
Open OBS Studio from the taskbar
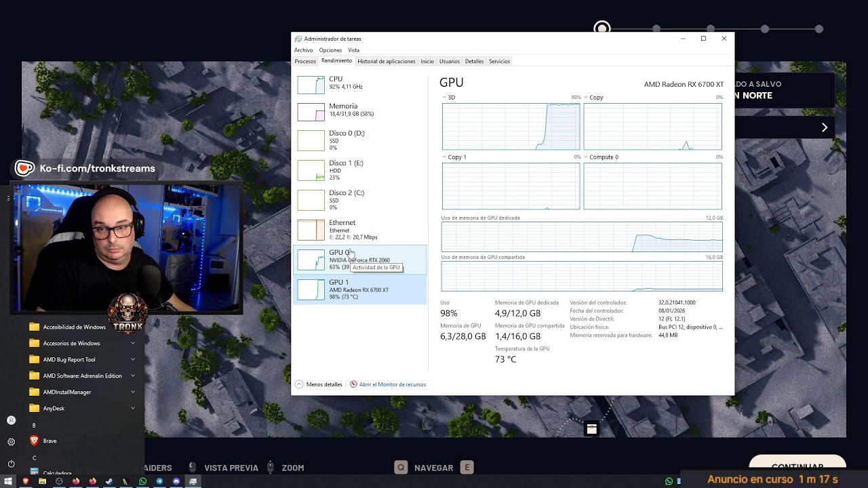pos(59,481)
